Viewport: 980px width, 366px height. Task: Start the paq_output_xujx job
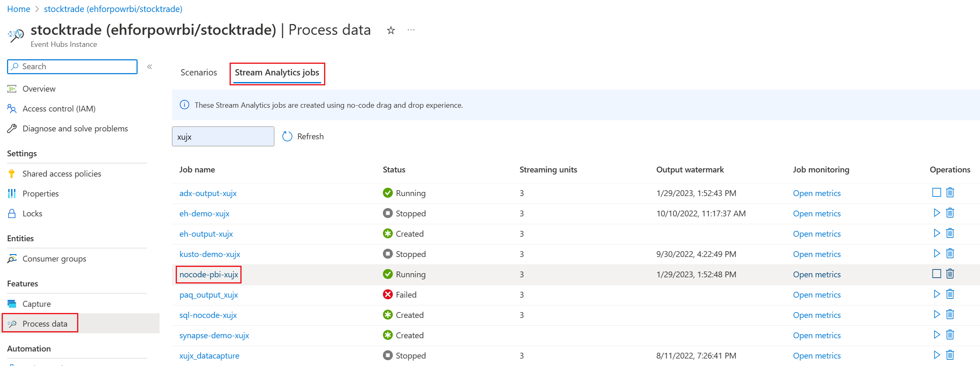tap(936, 294)
